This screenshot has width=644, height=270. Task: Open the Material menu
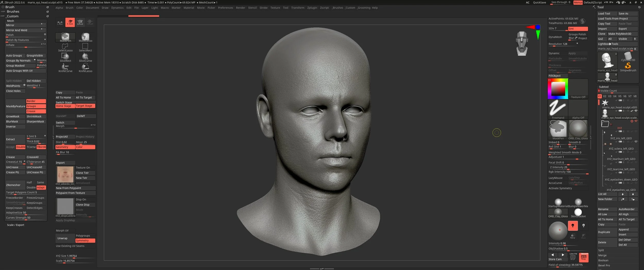[189, 8]
